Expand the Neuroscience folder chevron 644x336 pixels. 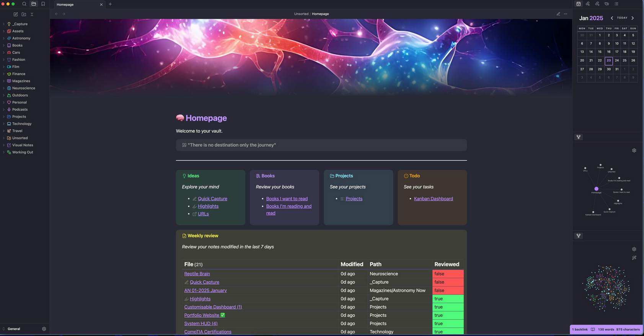tap(4, 88)
